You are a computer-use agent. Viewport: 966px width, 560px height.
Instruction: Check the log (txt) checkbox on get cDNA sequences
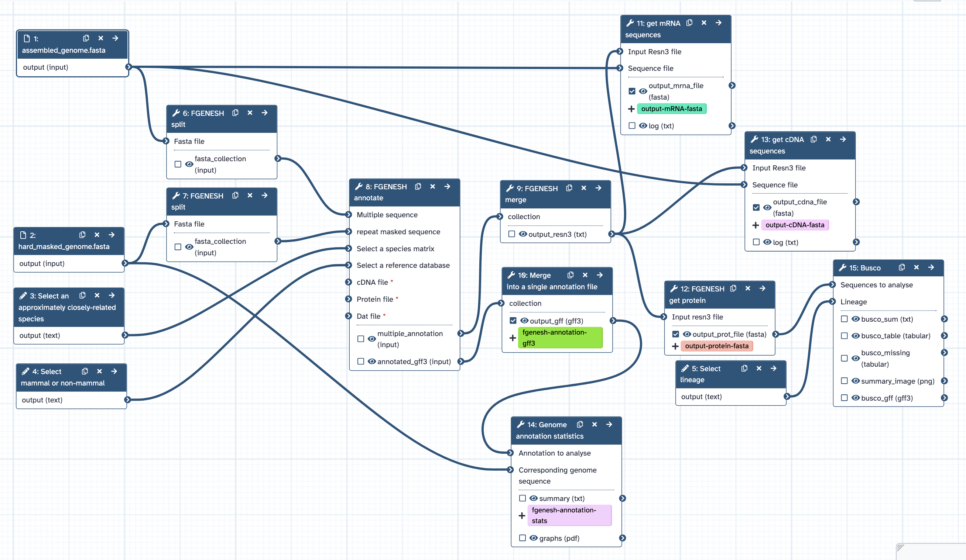(x=756, y=242)
